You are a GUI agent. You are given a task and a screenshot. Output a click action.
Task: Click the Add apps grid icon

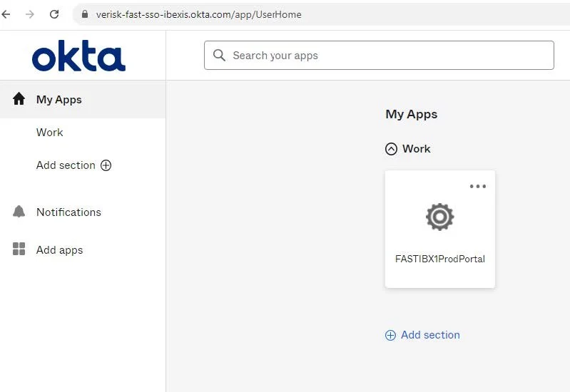[19, 249]
